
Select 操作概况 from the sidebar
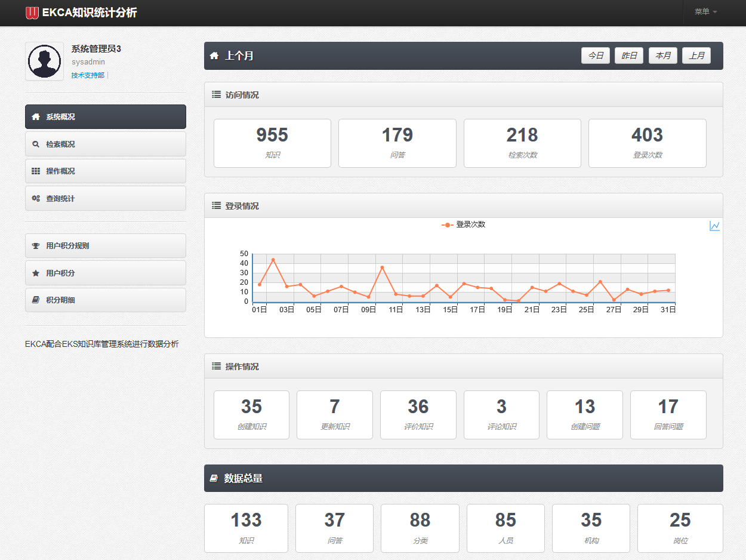[106, 171]
